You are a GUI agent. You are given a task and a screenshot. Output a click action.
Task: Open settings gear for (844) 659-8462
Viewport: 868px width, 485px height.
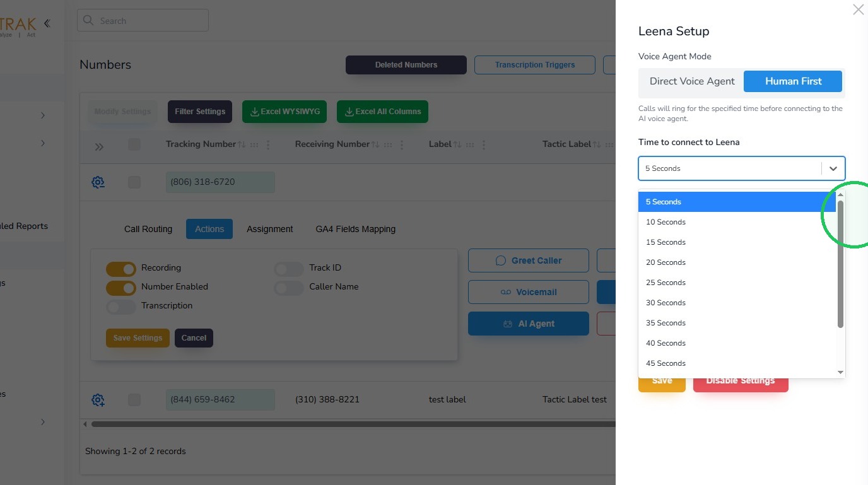tap(98, 400)
